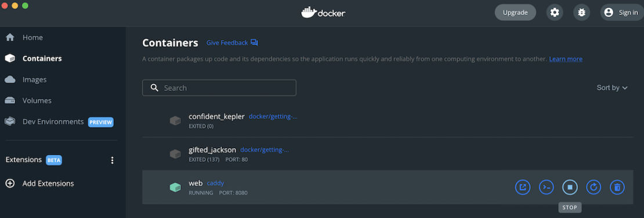
Task: Click the Volumes drive icon
Action: [10, 100]
